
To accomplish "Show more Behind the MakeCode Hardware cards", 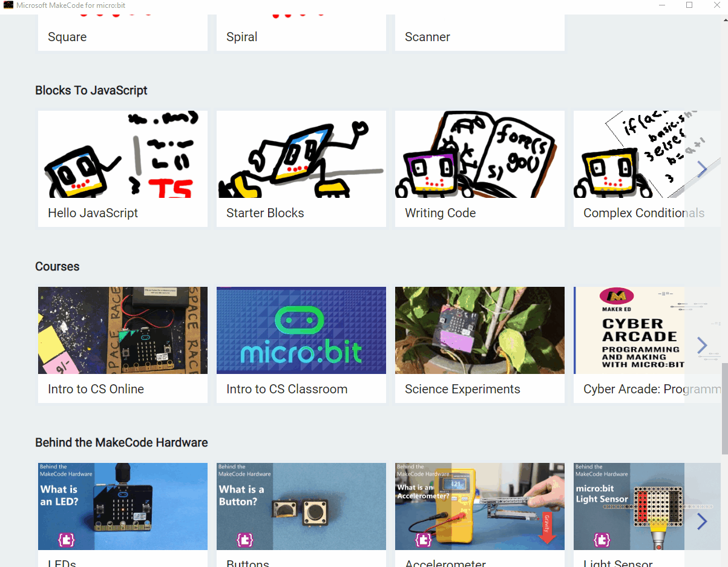I will pyautogui.click(x=703, y=521).
